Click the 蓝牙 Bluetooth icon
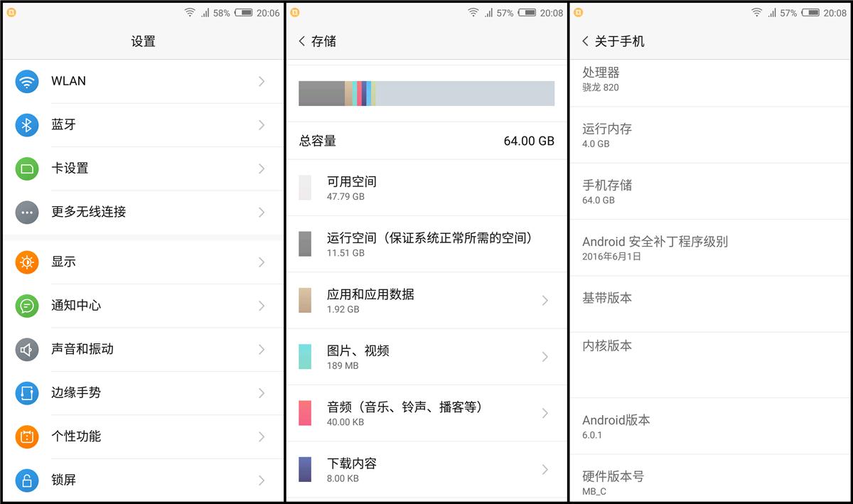Screen dimensions: 853x504 click(x=27, y=125)
